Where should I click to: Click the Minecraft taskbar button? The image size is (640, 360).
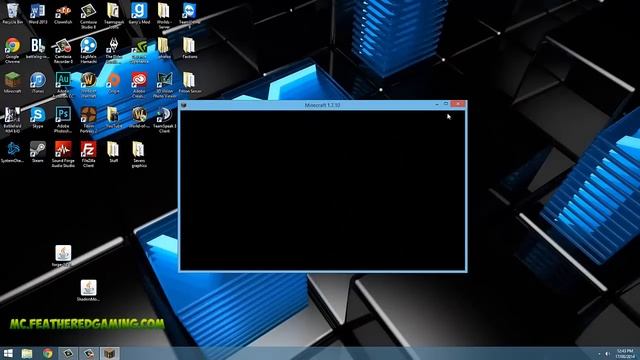pos(109,353)
